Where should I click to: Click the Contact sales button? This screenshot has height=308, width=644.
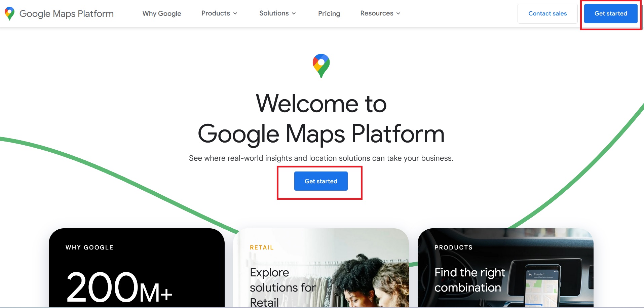coord(547,13)
